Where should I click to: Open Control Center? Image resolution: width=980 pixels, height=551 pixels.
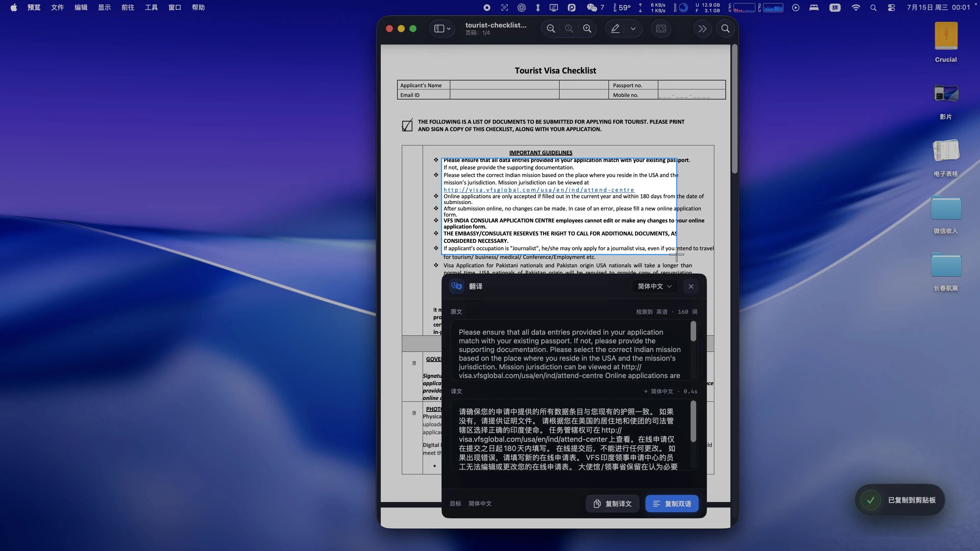tap(891, 7)
